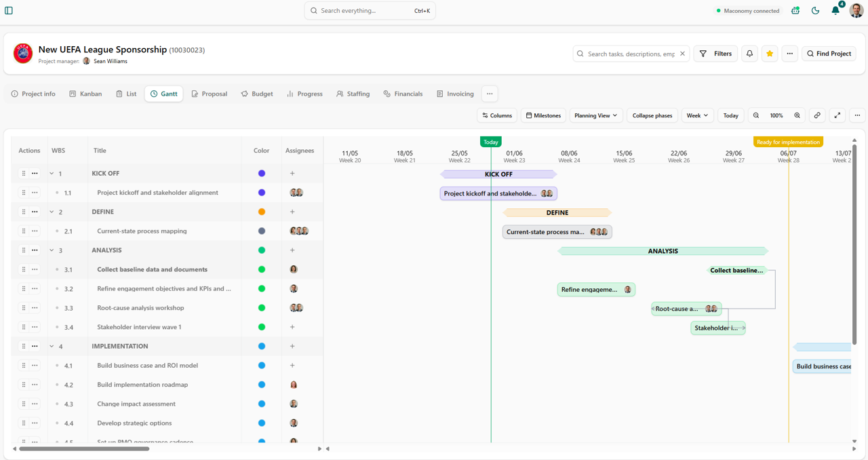
Task: Focus the Search everything field
Action: [370, 11]
